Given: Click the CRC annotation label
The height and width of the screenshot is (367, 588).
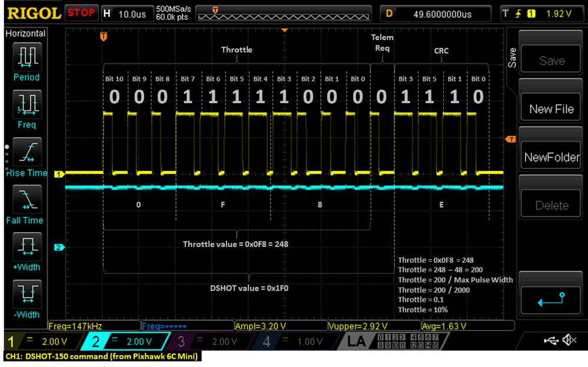Looking at the screenshot, I should [441, 51].
